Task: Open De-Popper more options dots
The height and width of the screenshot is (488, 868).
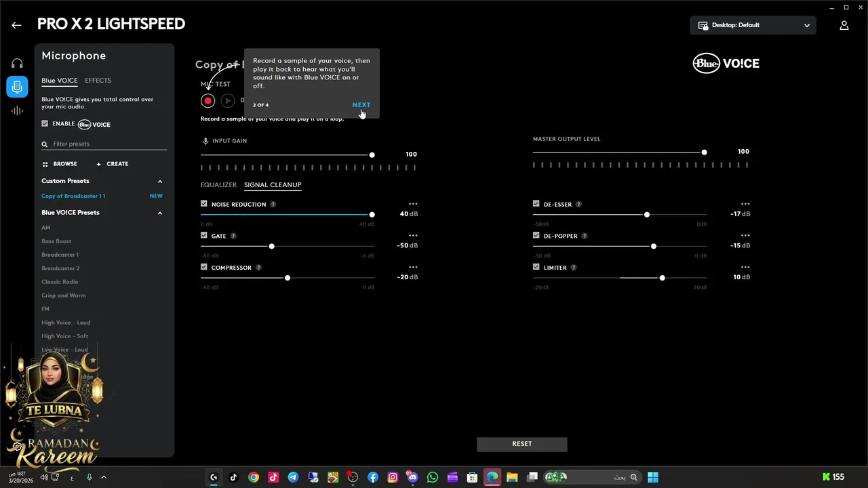Action: tap(745, 236)
